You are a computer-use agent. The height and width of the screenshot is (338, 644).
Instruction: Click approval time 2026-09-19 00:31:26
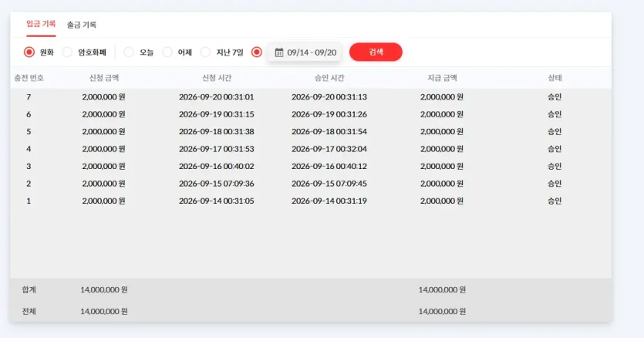(x=329, y=114)
